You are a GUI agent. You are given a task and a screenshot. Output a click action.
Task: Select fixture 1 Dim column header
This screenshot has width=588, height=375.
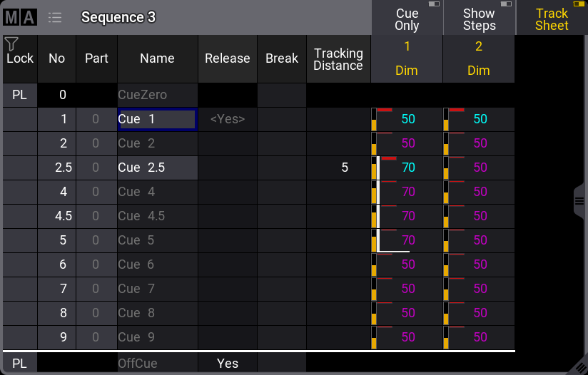coord(407,59)
